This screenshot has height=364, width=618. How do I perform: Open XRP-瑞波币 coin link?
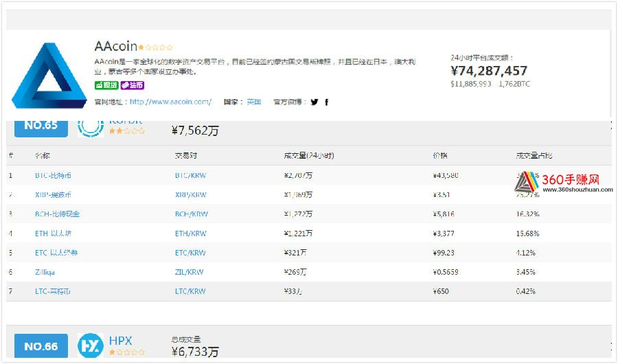click(53, 195)
